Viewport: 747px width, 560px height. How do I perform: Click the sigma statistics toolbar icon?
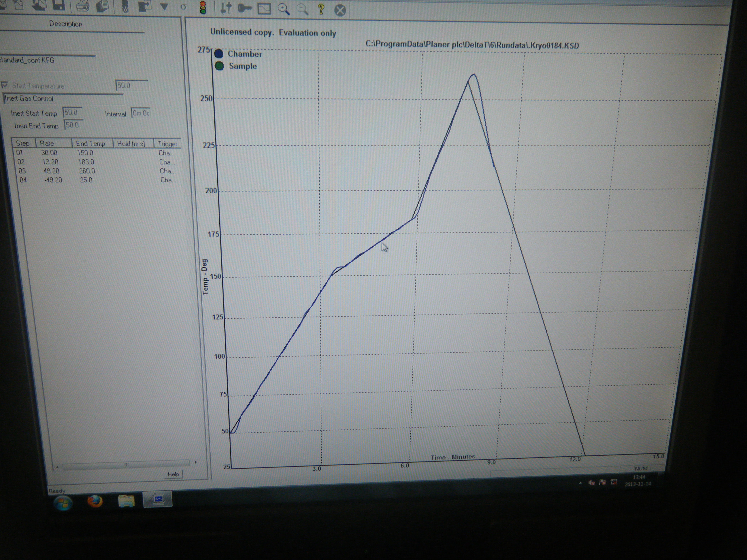[183, 7]
